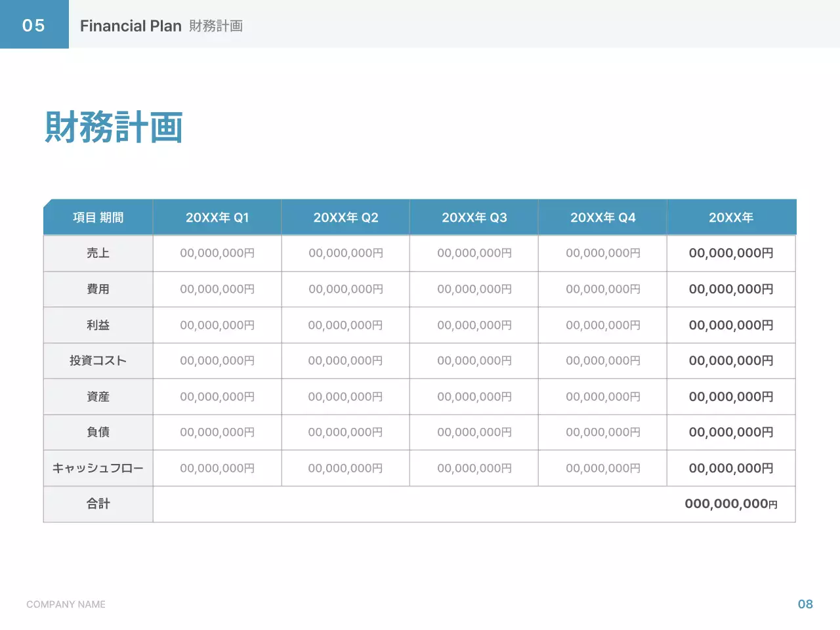Select the 項目 期間 header cell
The height and width of the screenshot is (630, 840).
98,218
